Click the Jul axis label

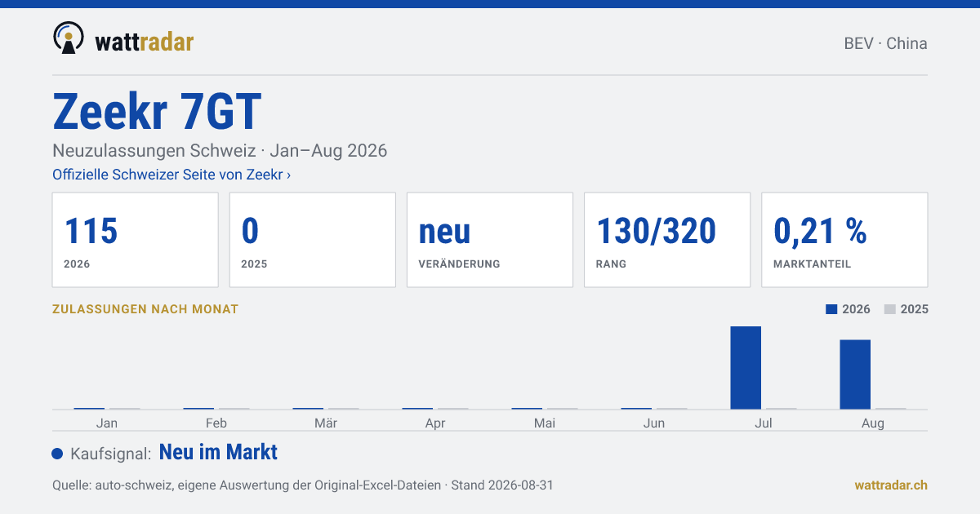coord(764,423)
